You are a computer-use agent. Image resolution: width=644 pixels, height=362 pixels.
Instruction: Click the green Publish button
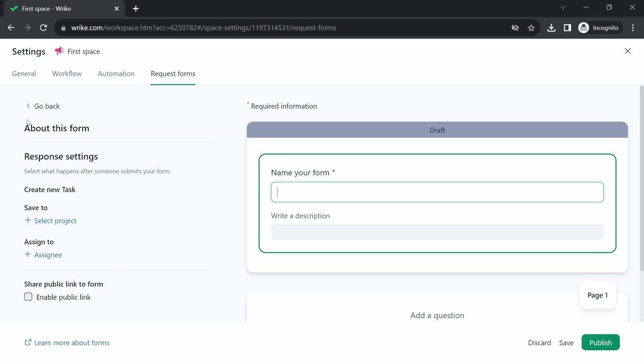pos(600,343)
